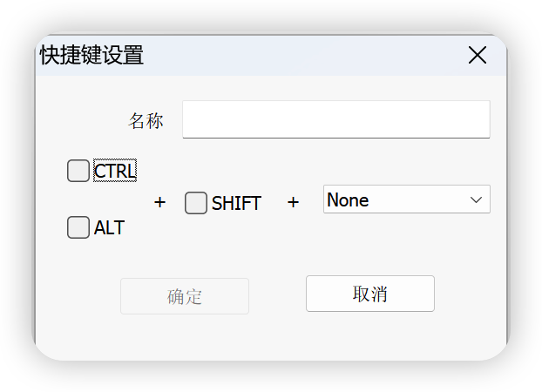Viewport: 542px width, 392px height.
Task: Click the SHIFT label text
Action: click(x=236, y=203)
